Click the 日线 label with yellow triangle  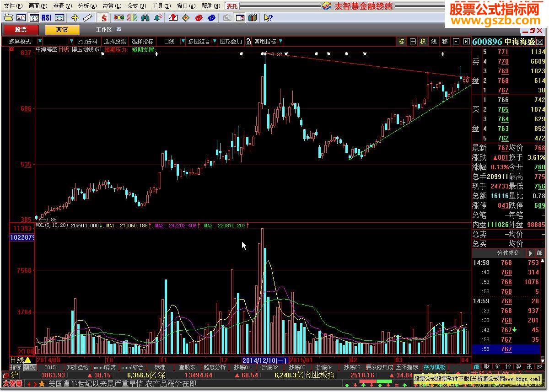pyautogui.click(x=21, y=360)
